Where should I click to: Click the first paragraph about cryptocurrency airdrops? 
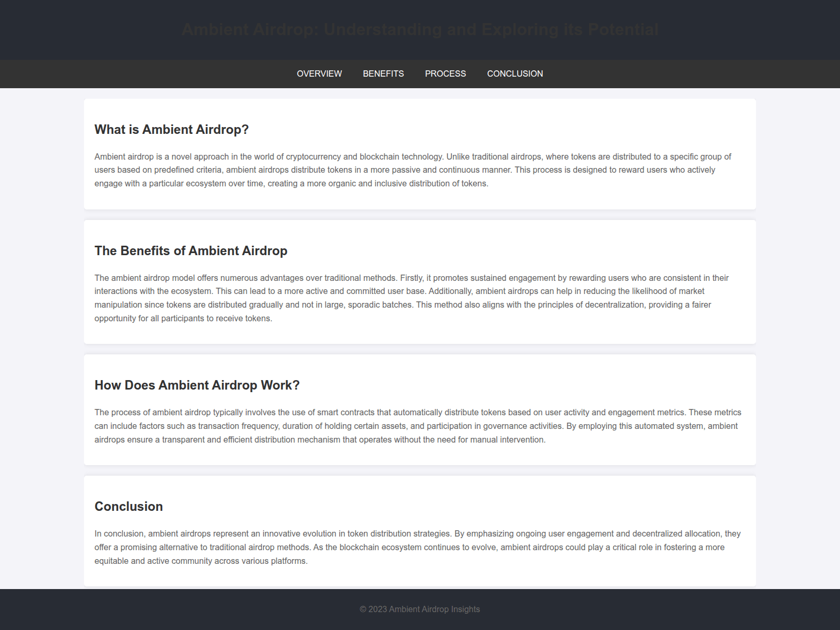point(413,170)
